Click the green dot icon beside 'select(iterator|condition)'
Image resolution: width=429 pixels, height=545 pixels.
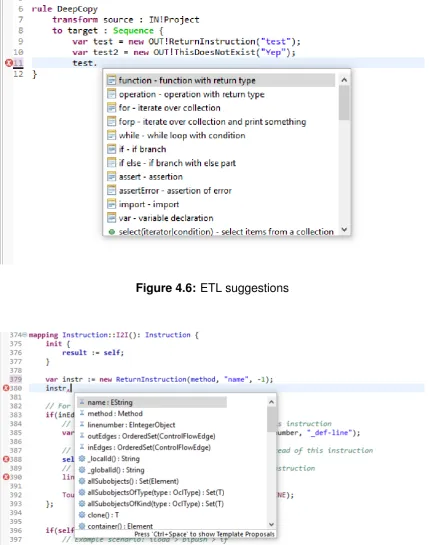(111, 231)
